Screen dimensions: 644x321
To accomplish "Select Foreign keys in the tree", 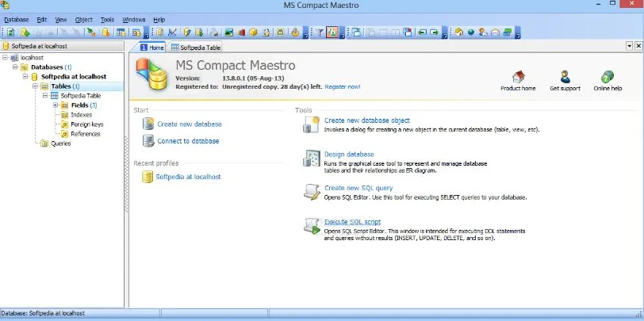I will 87,124.
